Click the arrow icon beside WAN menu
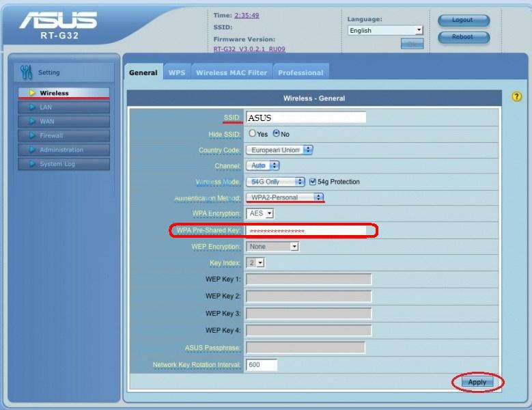The width and height of the screenshot is (532, 410). click(32, 121)
